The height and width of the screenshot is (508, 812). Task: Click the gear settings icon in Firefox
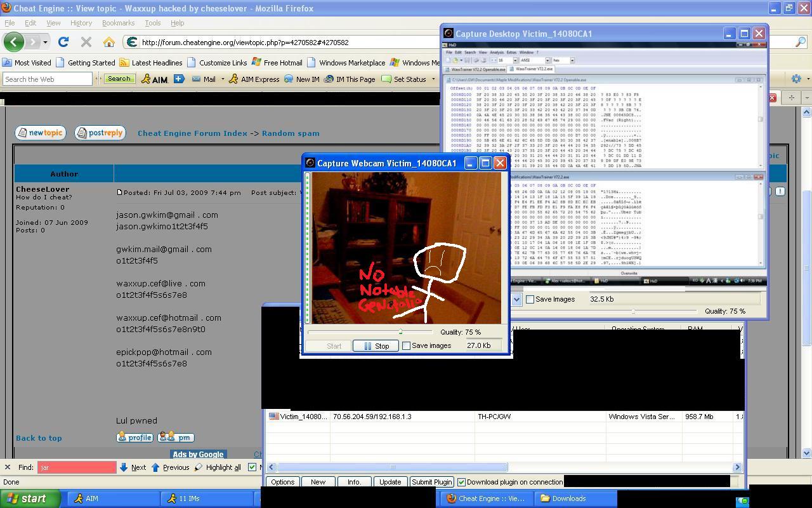pos(796,79)
